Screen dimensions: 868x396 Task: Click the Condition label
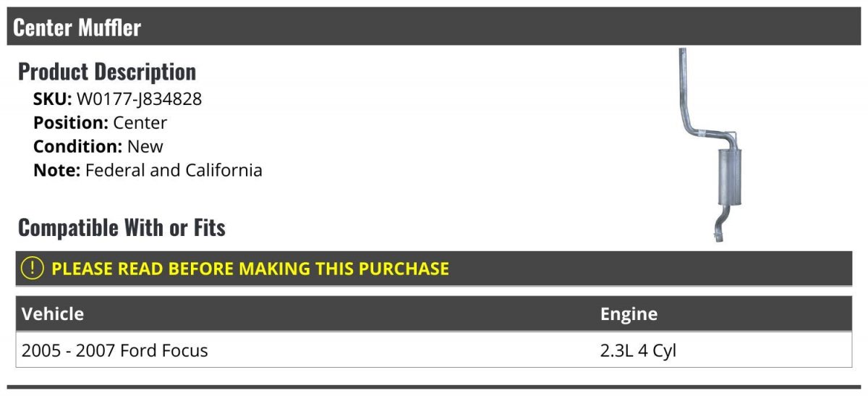78,146
